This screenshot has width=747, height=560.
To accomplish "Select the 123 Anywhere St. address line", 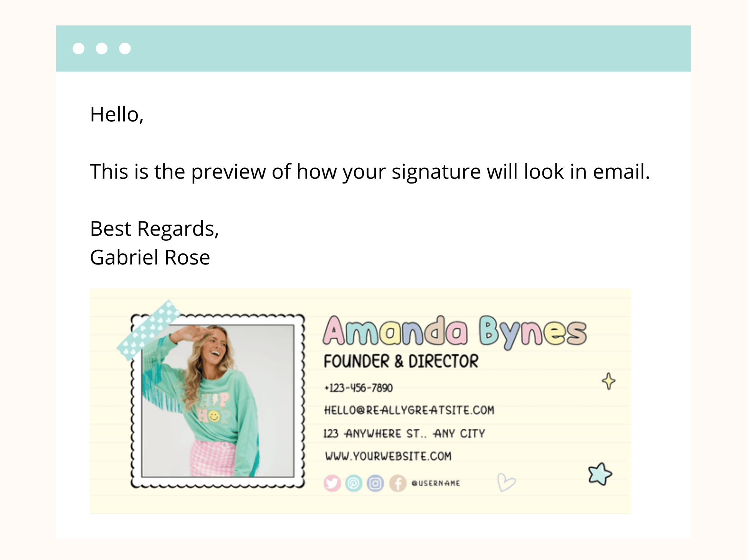I will (x=404, y=434).
